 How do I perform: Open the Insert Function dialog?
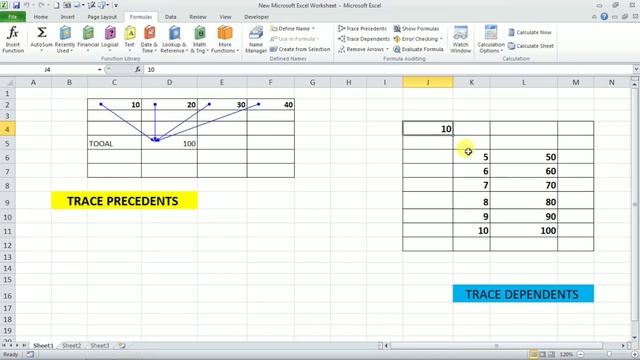pos(13,40)
